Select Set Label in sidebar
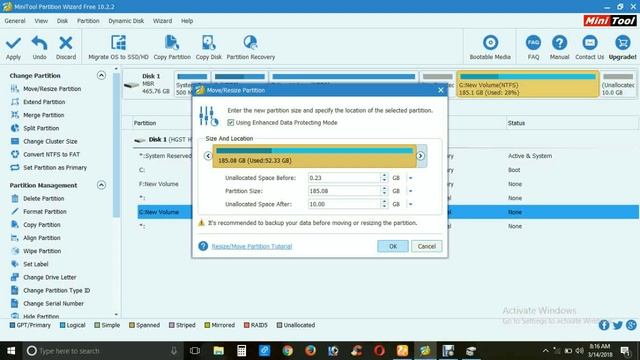The width and height of the screenshot is (640, 360). [36, 264]
